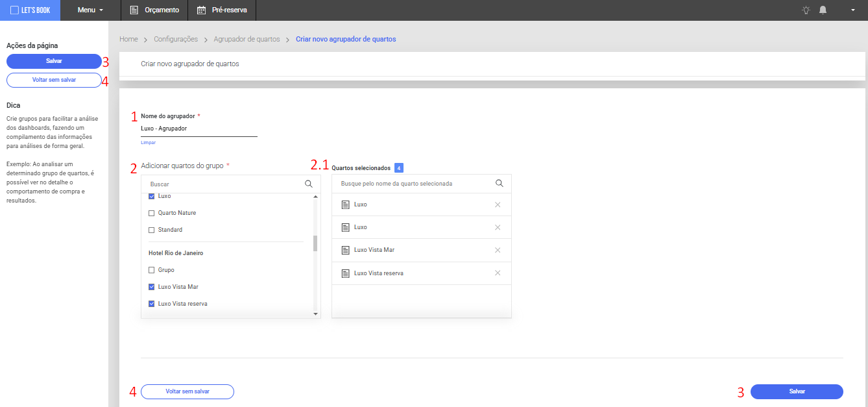868x407 pixels.
Task: Remove Luxo Vista reserva from selected rooms
Action: pos(498,273)
